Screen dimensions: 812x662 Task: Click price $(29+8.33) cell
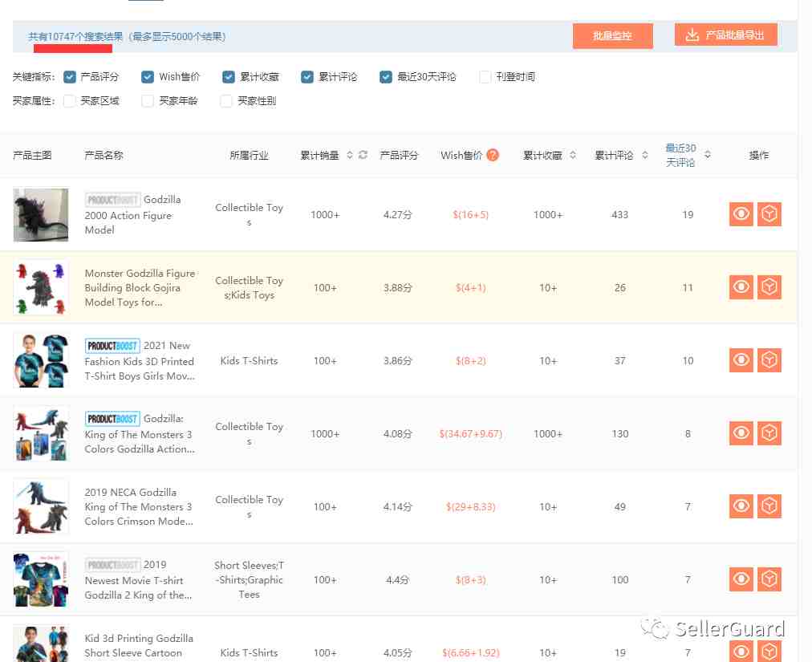click(471, 506)
